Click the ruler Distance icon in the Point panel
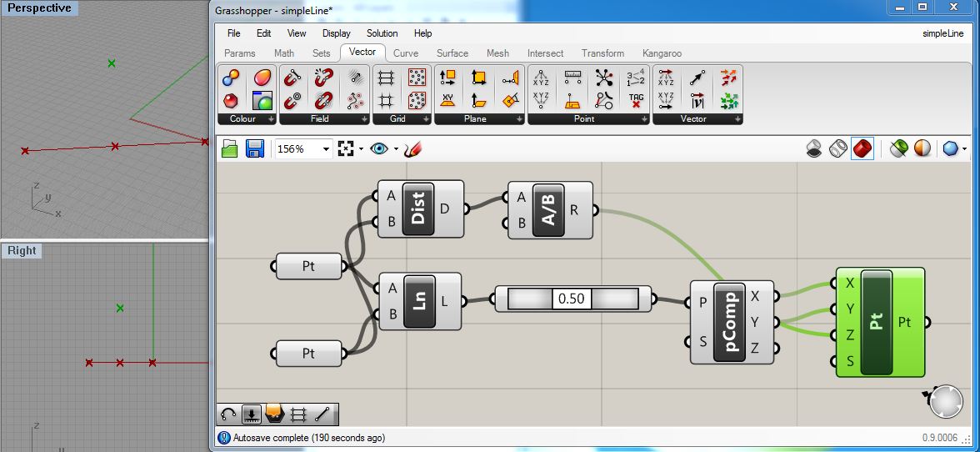 click(x=572, y=78)
